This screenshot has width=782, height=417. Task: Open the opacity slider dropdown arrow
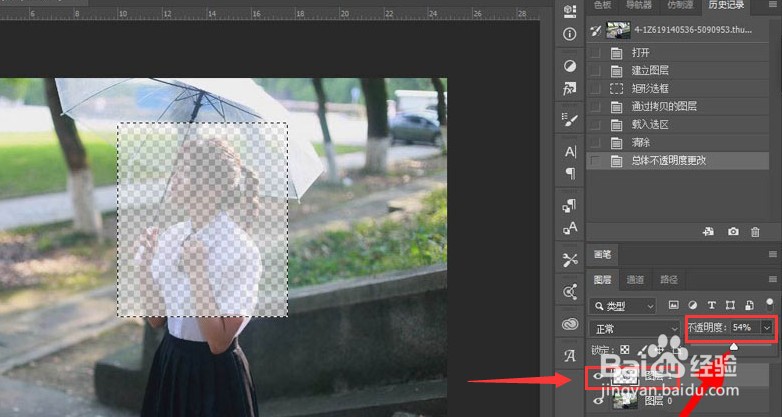[767, 327]
